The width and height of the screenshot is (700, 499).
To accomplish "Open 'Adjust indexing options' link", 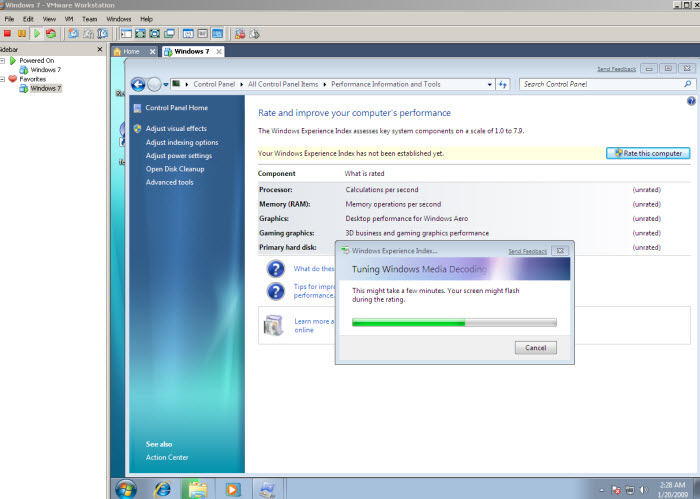I will [182, 142].
